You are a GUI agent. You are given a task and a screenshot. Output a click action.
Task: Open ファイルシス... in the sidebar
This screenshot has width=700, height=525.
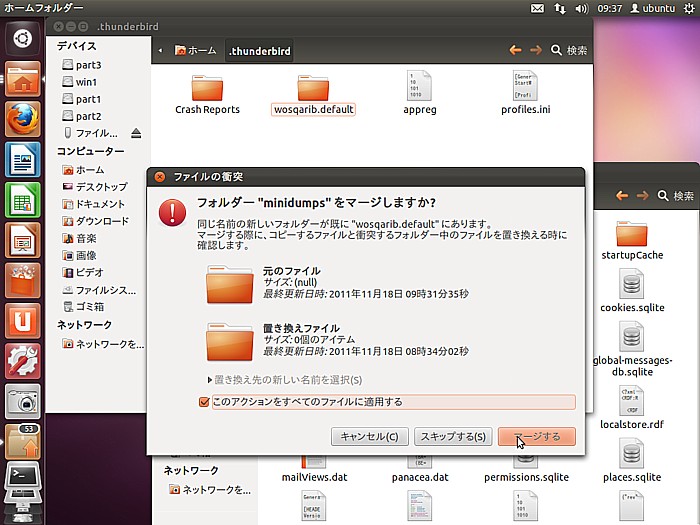[99, 290]
